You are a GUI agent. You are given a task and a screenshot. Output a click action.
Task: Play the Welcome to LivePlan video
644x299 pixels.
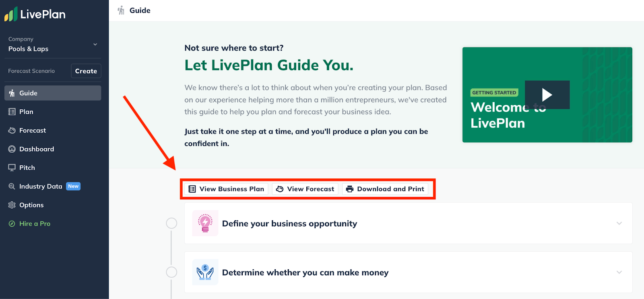tap(547, 95)
